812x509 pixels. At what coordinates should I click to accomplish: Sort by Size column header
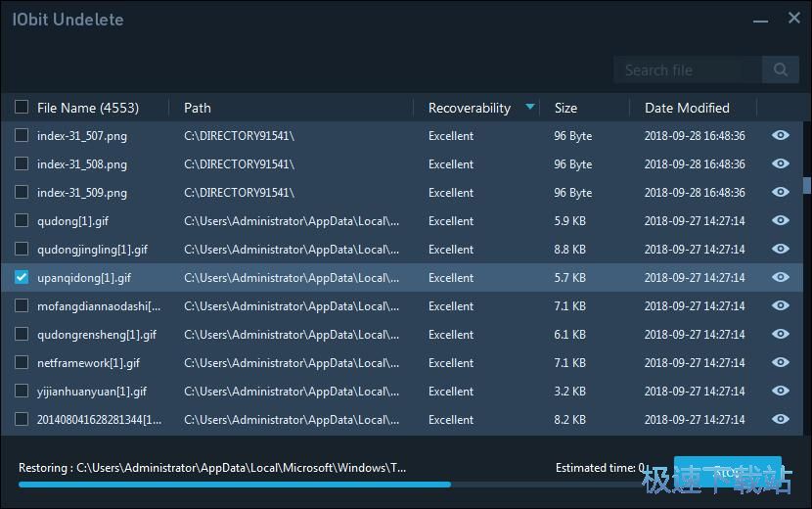[565, 108]
